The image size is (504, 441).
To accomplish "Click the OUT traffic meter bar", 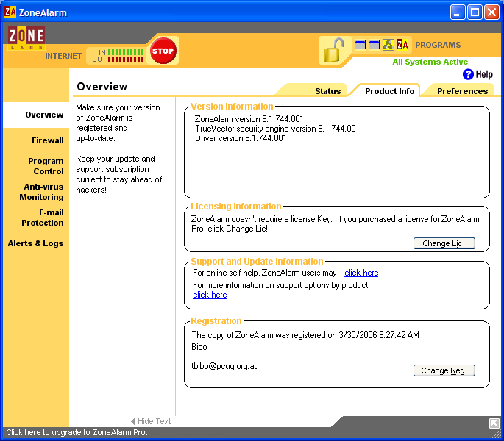I will click(126, 60).
